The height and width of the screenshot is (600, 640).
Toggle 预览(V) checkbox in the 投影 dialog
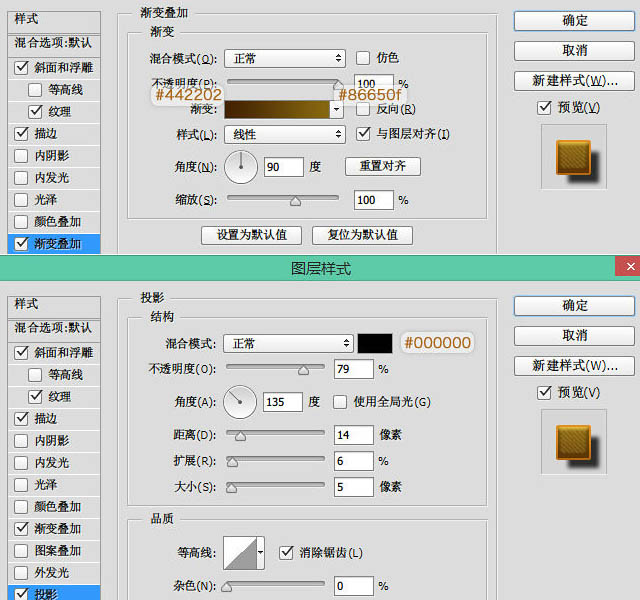click(x=544, y=393)
